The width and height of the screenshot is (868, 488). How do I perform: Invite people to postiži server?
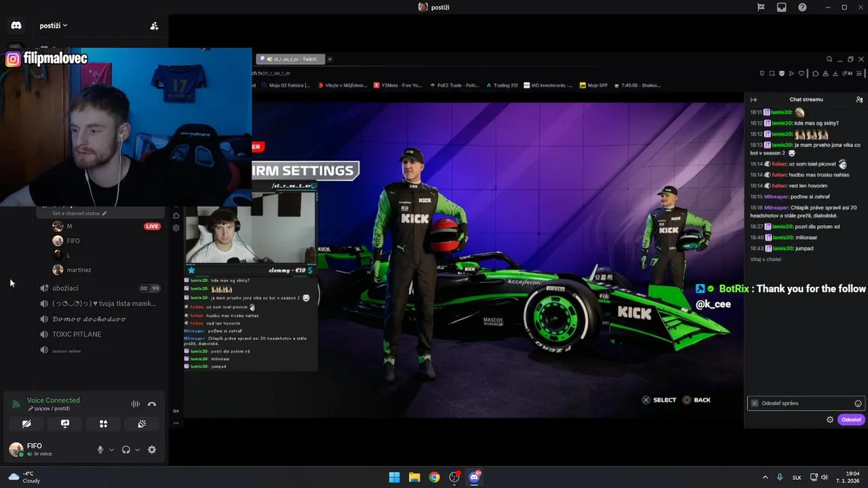pos(154,26)
